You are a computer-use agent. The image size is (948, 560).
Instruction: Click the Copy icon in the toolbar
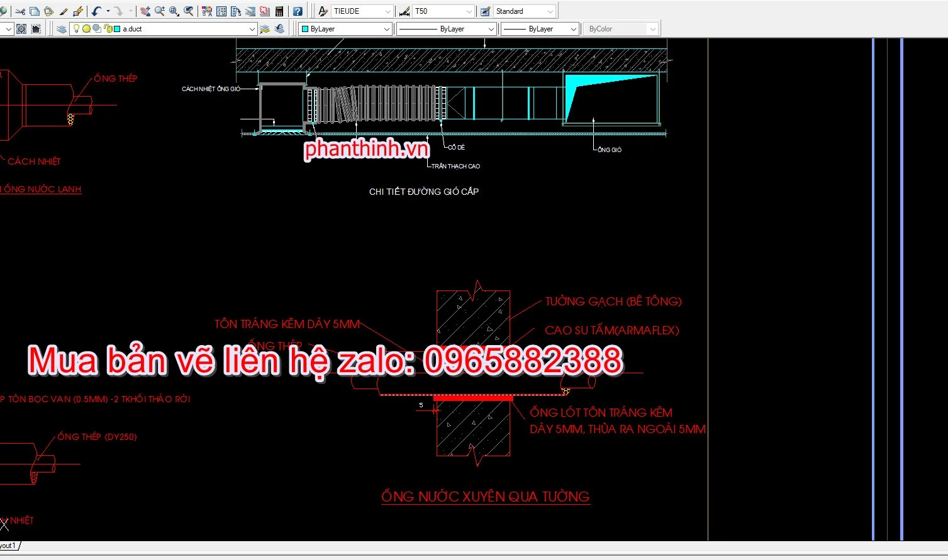coord(35,11)
